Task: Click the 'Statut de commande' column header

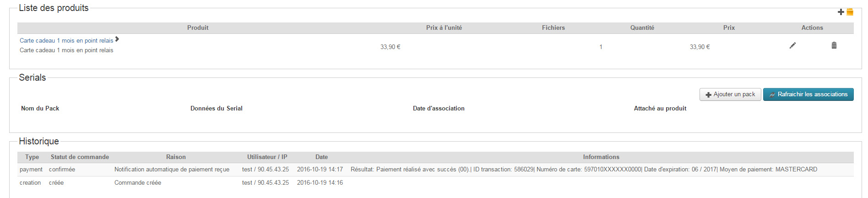Action: click(x=80, y=157)
